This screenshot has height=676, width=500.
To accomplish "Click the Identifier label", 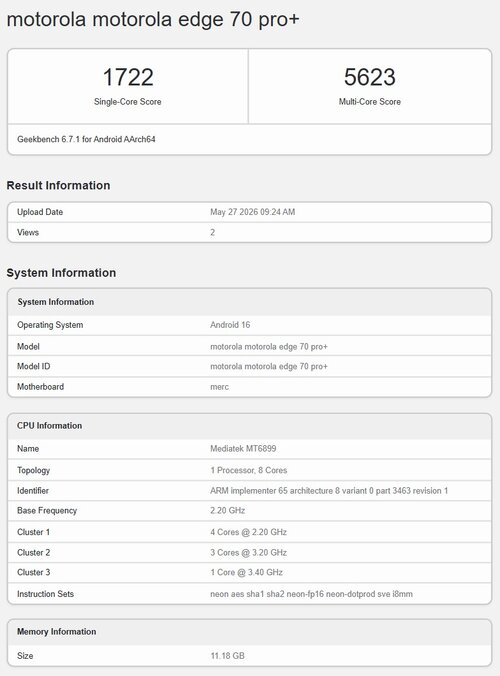I will pyautogui.click(x=33, y=491).
